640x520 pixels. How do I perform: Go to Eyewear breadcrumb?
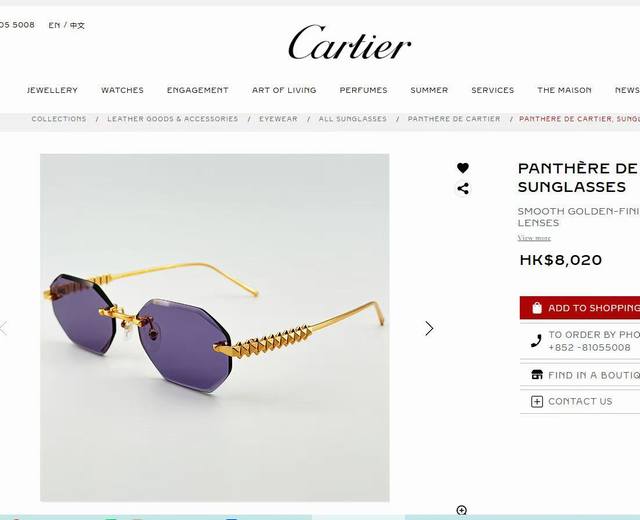[278, 119]
